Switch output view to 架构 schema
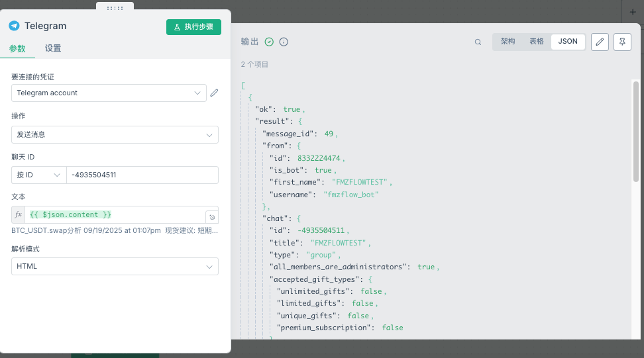The width and height of the screenshot is (644, 358). pos(508,42)
